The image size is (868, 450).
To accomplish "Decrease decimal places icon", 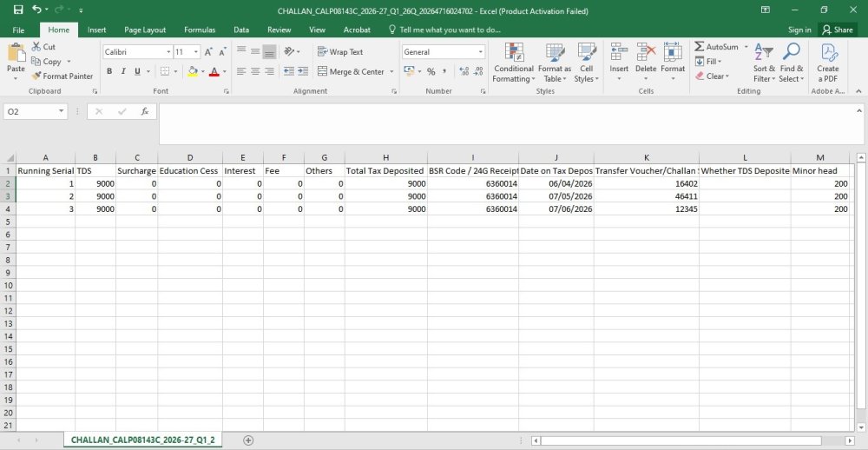I will tap(478, 71).
